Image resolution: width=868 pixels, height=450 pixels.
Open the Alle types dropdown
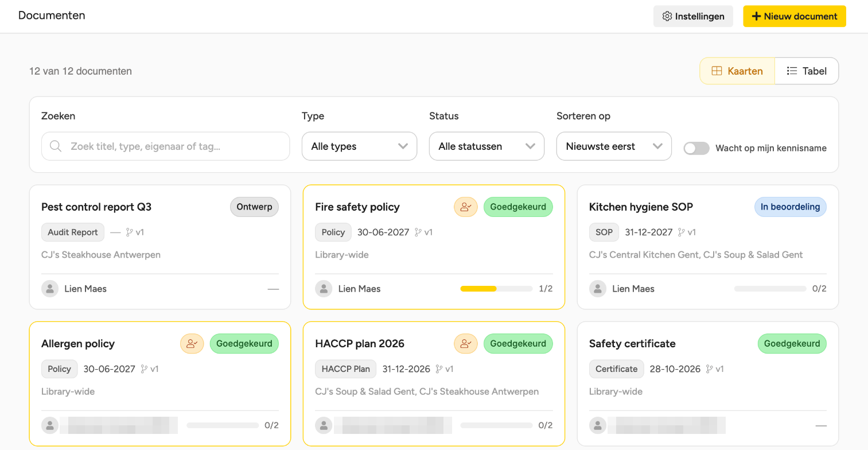coord(359,146)
